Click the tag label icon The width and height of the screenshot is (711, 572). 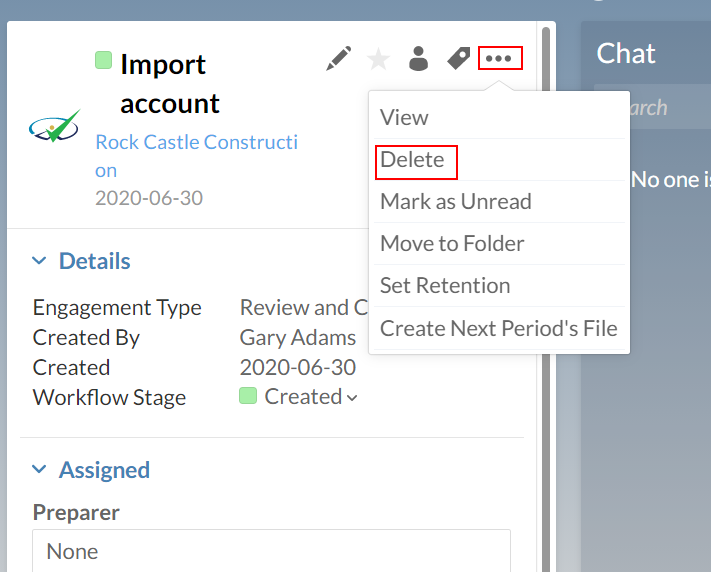458,59
